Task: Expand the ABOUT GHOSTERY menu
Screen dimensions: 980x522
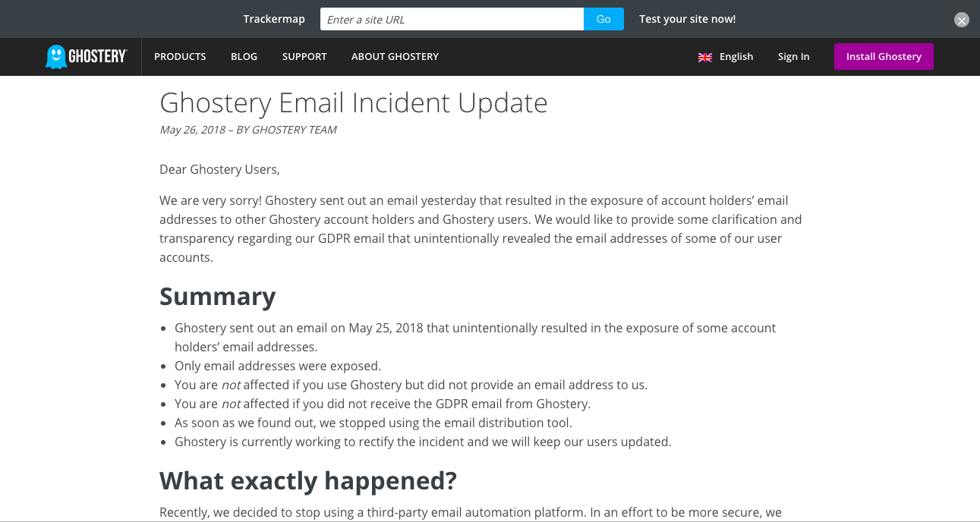Action: [395, 57]
